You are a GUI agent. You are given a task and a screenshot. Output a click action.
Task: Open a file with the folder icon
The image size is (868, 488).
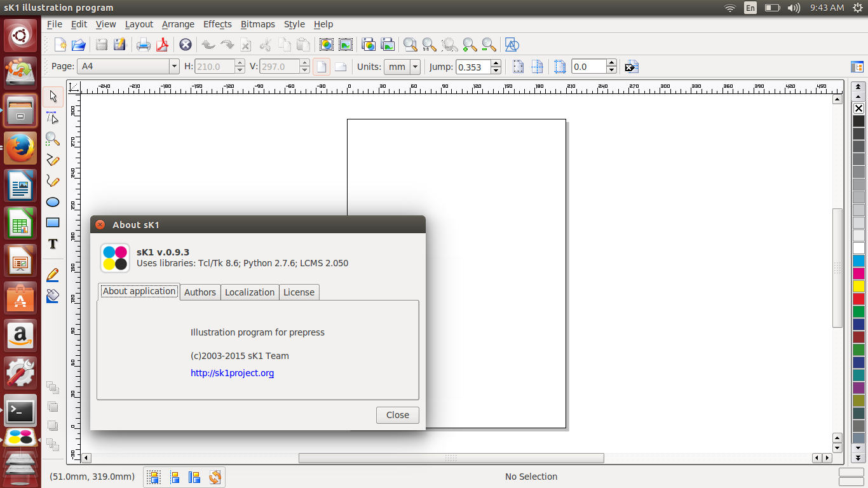[79, 44]
